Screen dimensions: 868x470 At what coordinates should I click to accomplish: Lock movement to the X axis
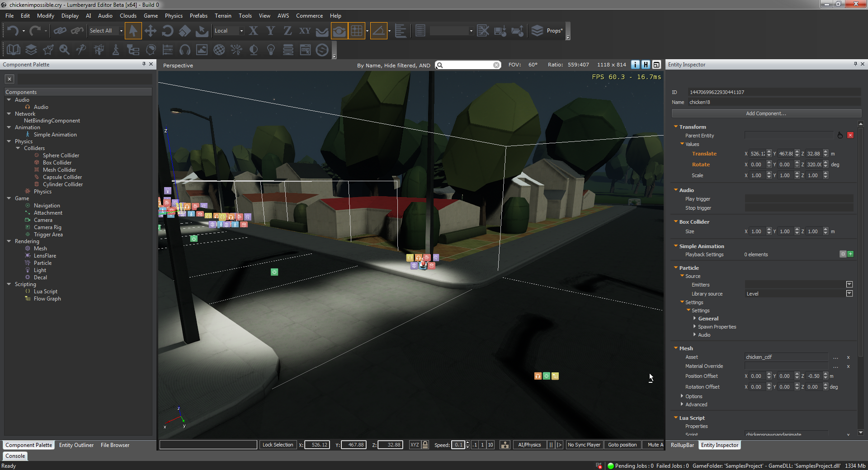254,31
